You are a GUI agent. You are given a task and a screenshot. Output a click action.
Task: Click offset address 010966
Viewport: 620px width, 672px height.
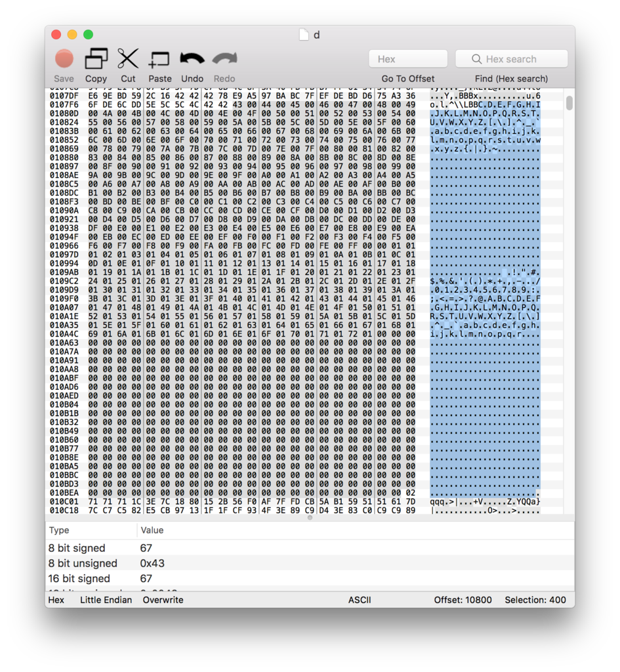click(64, 246)
